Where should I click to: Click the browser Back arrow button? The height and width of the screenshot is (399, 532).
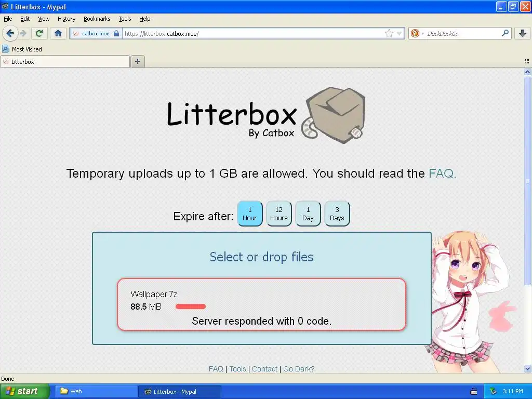tap(10, 33)
